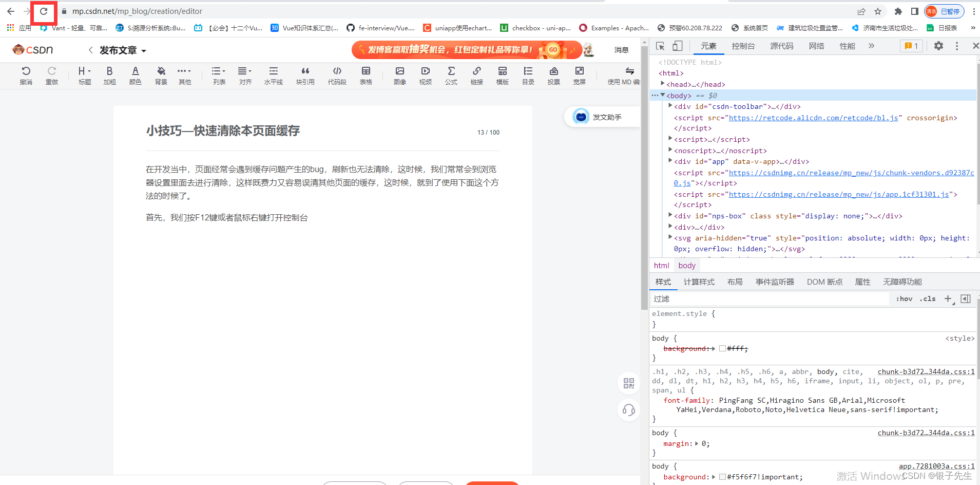This screenshot has width=980, height=485.
Task: Insert a formula (公式)
Action: point(451,76)
